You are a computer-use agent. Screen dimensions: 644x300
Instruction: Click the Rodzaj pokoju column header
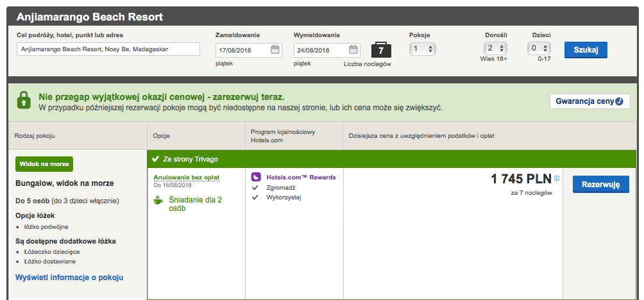click(35, 135)
